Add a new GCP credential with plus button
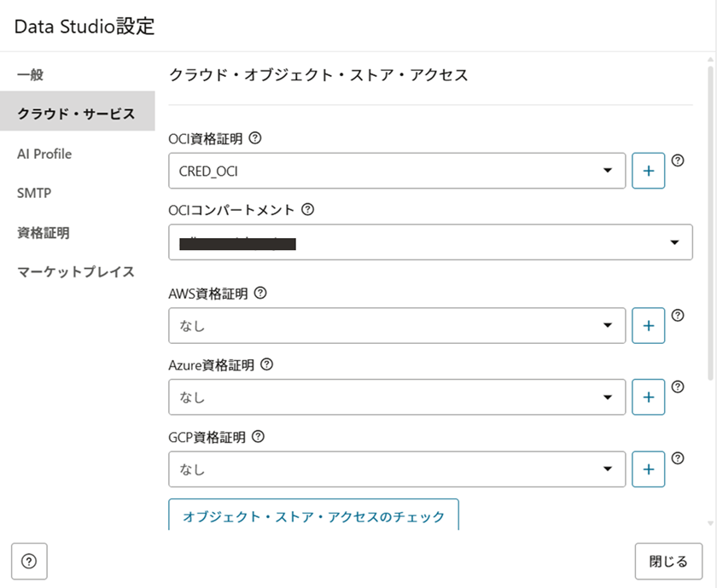 648,469
